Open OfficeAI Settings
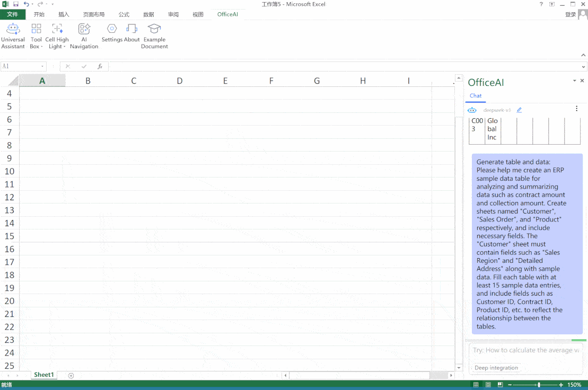 click(x=112, y=32)
